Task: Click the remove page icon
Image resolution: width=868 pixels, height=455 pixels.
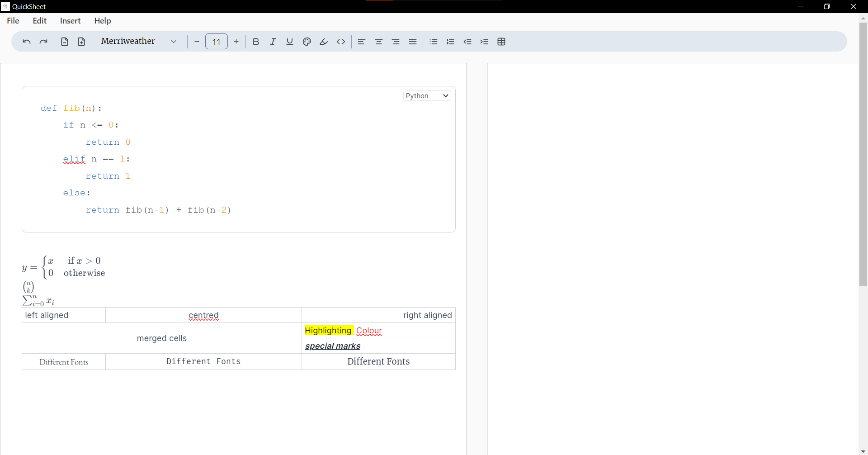Action: point(65,42)
